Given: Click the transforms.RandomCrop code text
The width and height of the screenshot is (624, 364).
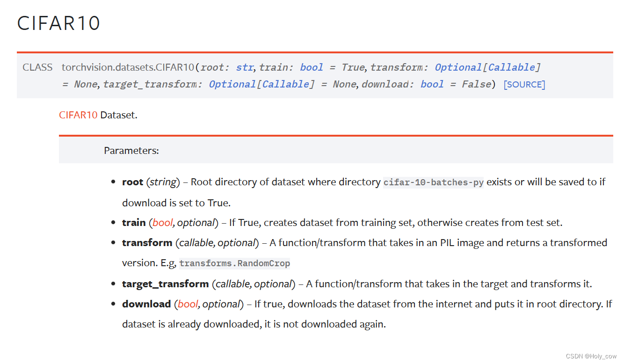Looking at the screenshot, I should click(235, 263).
